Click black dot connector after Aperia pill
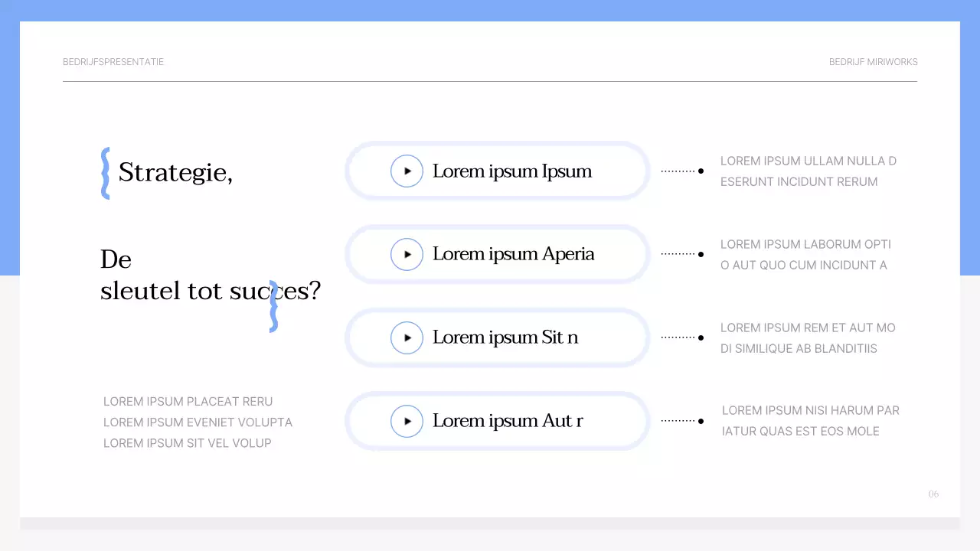This screenshot has height=551, width=980. pos(701,254)
